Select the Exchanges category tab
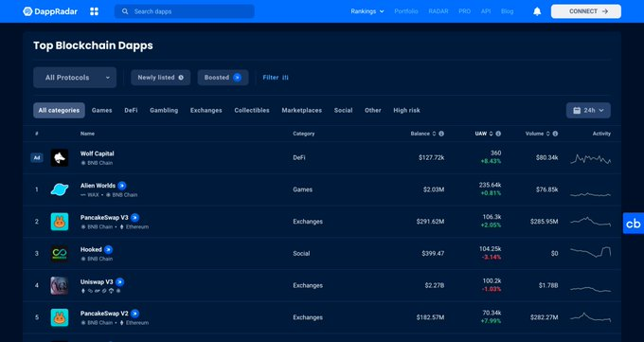The width and height of the screenshot is (644, 342). coord(206,110)
